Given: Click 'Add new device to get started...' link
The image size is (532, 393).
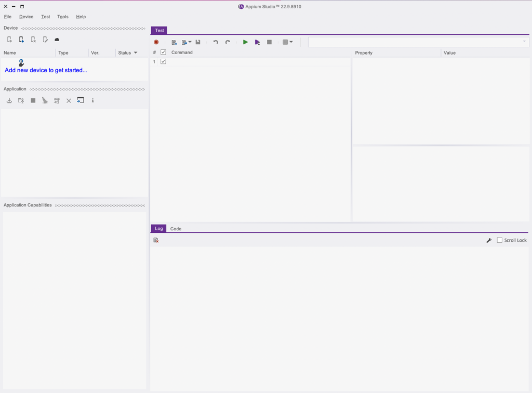Looking at the screenshot, I should tap(46, 70).
